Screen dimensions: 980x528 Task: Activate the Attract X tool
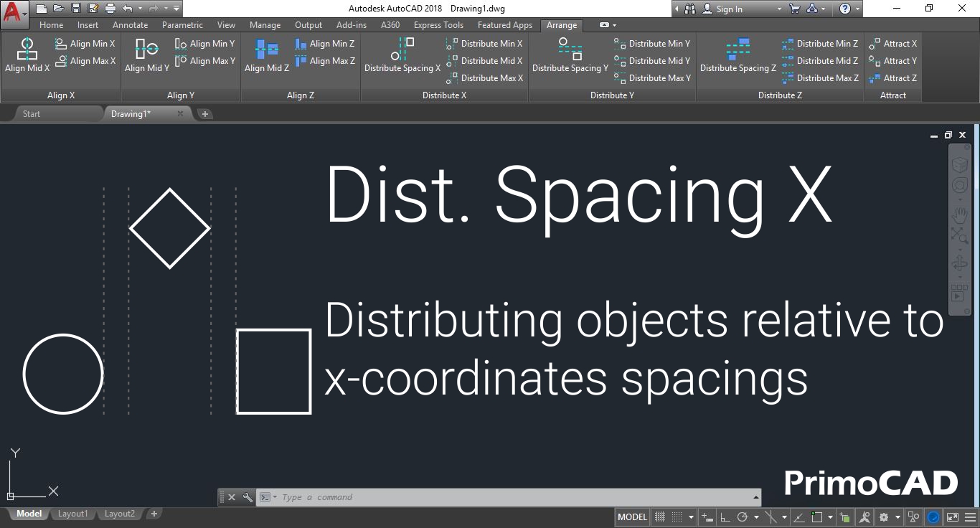(x=893, y=44)
